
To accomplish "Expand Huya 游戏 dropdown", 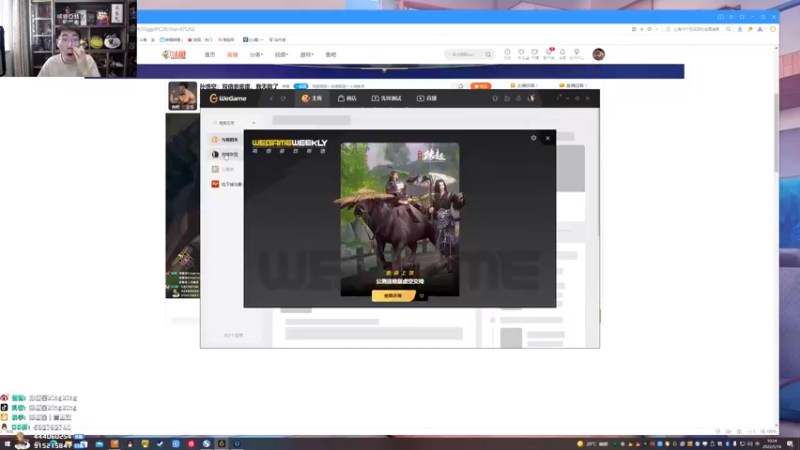I will pos(307,55).
